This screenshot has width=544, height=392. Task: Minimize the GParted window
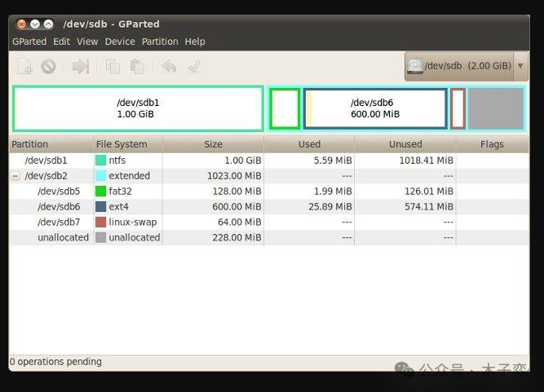[35, 24]
